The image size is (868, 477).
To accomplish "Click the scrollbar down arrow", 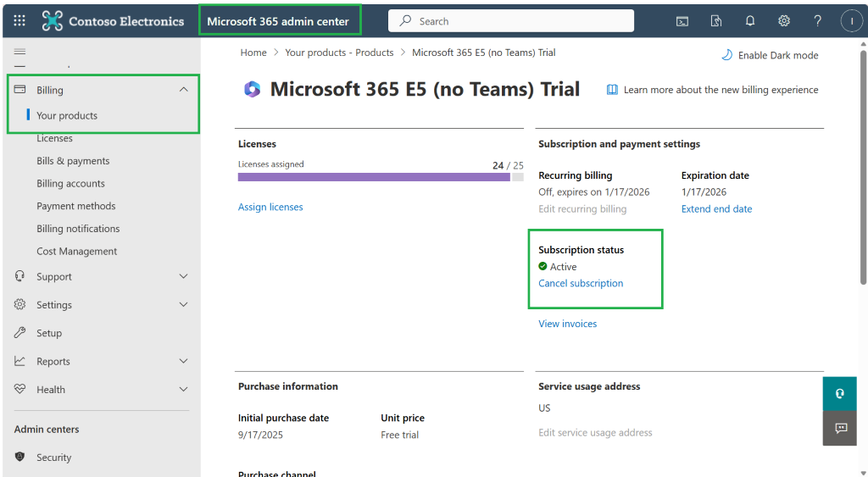I will (x=863, y=473).
